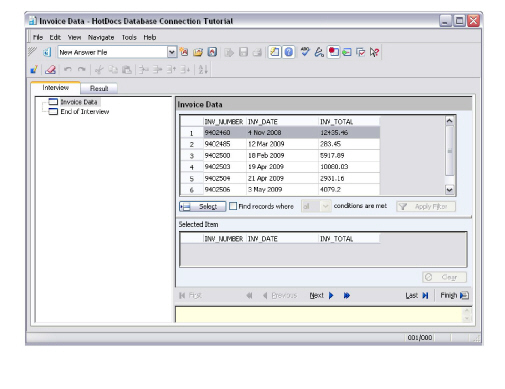This screenshot has width=505, height=389.
Task: Click the Previous navigation button
Action: pyautogui.click(x=280, y=295)
